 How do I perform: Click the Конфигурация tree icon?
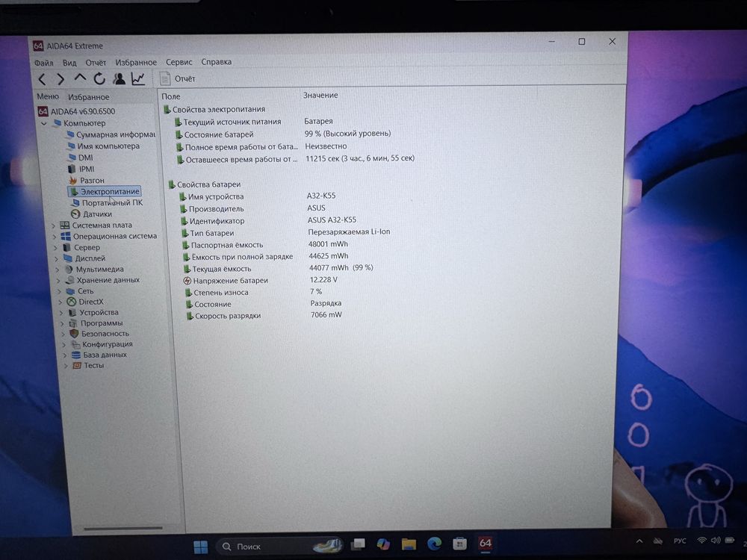pyautogui.click(x=75, y=344)
